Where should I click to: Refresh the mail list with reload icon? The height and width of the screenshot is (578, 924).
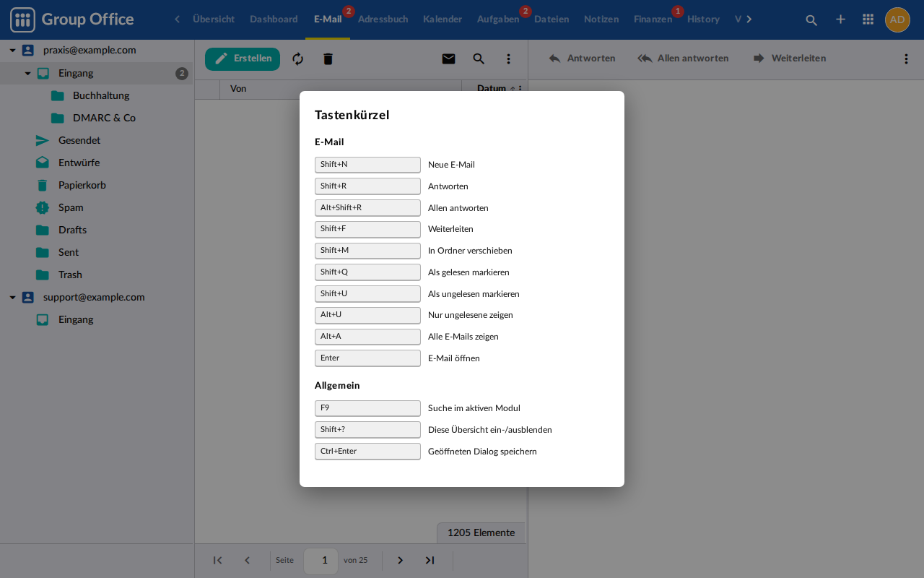coord(298,59)
